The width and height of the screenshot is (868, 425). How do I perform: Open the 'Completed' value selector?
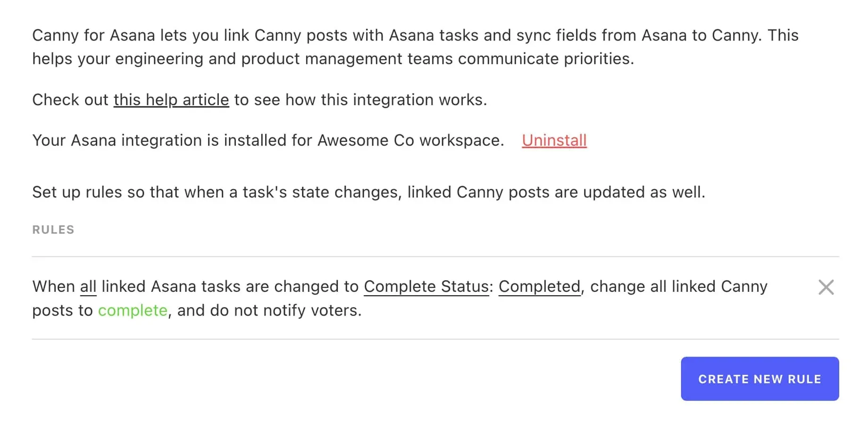[x=540, y=287]
